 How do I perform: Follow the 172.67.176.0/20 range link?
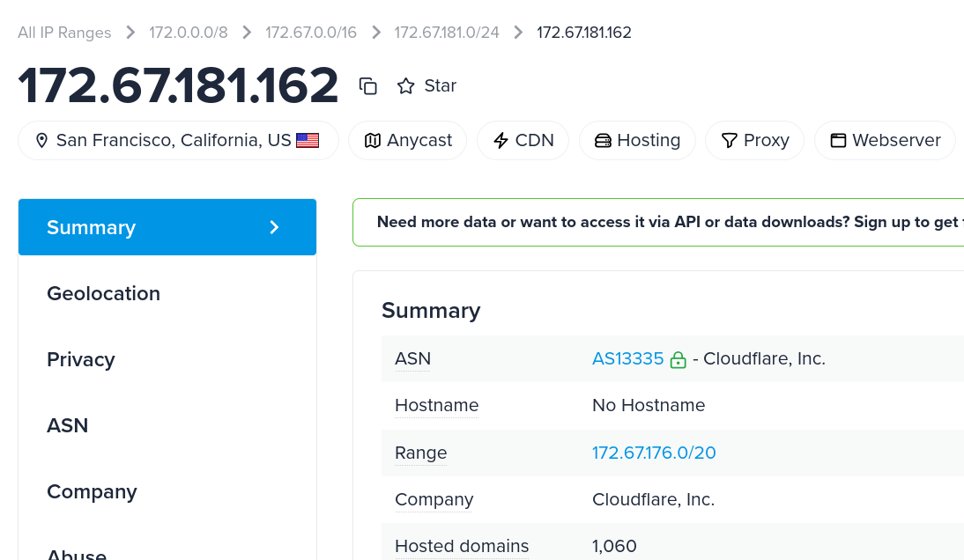[654, 453]
